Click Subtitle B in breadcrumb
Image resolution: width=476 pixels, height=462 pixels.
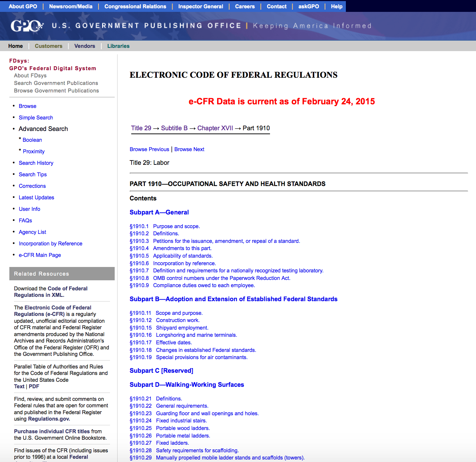[x=174, y=128]
